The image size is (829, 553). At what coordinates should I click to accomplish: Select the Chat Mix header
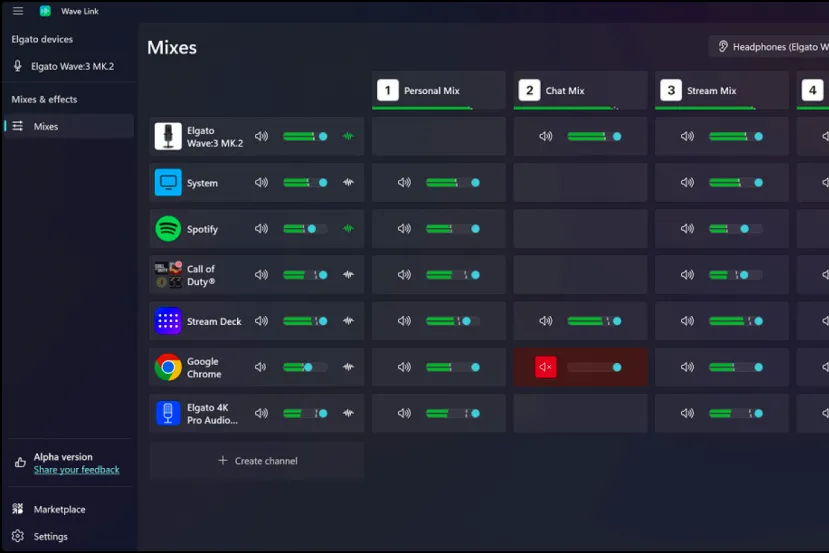(580, 90)
